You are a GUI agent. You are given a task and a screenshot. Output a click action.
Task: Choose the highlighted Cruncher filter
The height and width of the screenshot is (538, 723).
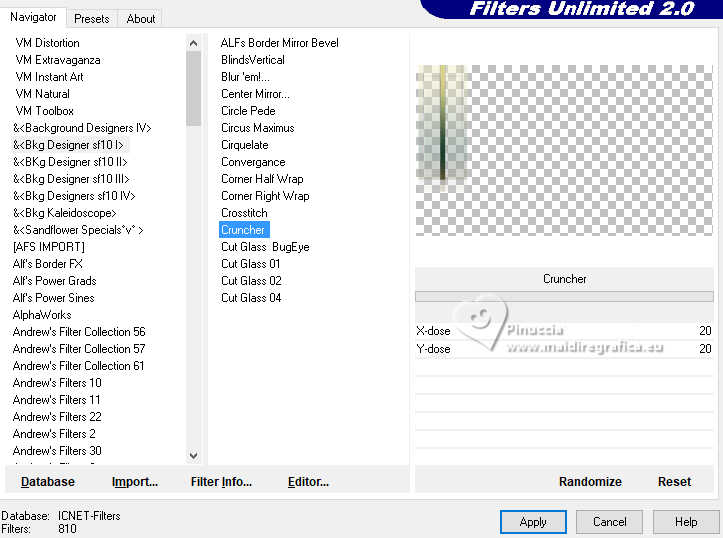pyautogui.click(x=244, y=230)
